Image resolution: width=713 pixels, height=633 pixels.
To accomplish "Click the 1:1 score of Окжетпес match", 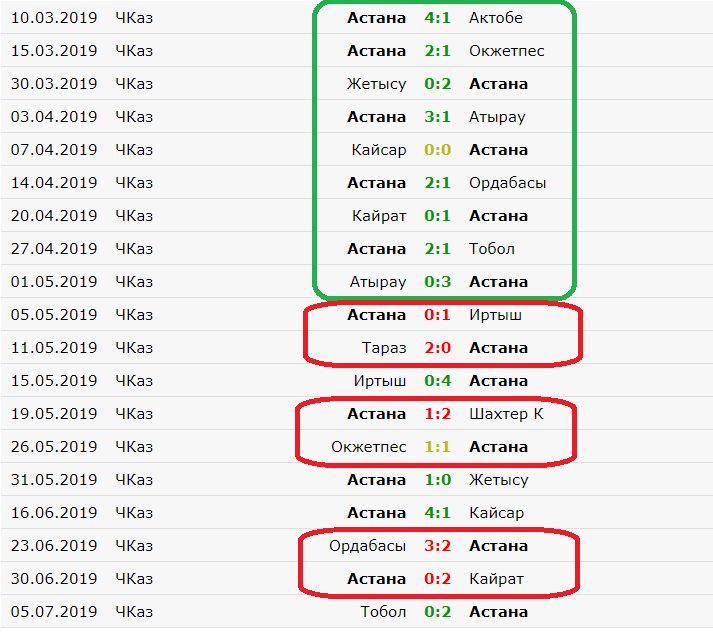I will pos(438,447).
